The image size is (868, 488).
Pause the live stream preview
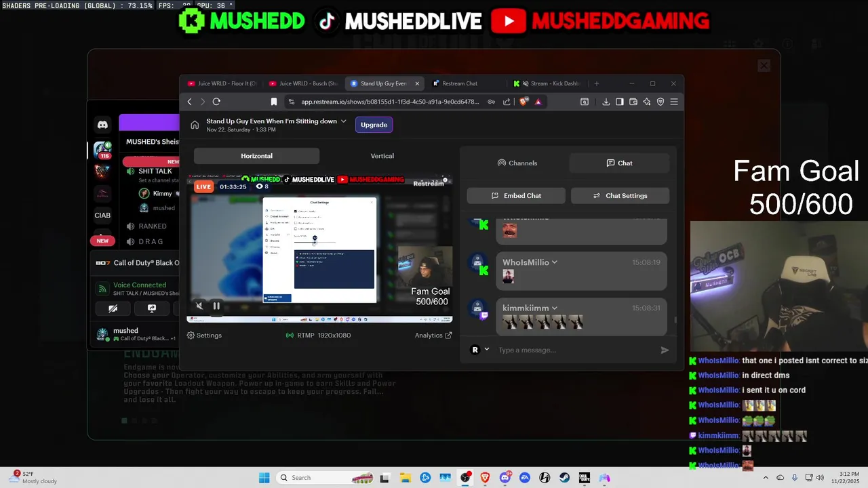pos(216,306)
